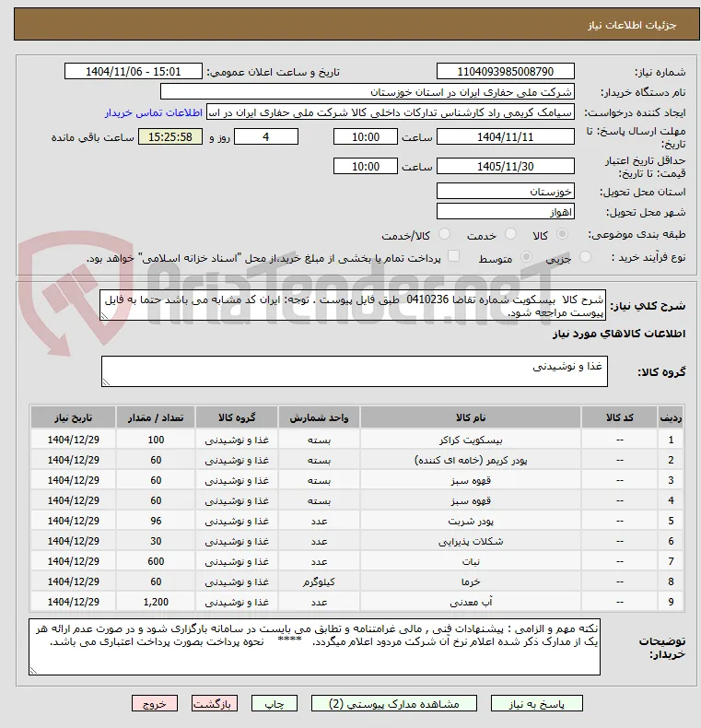Select the پودر کریمر (خامه ای کننده) cell
Image resolution: width=701 pixels, height=728 pixels.
[471, 460]
